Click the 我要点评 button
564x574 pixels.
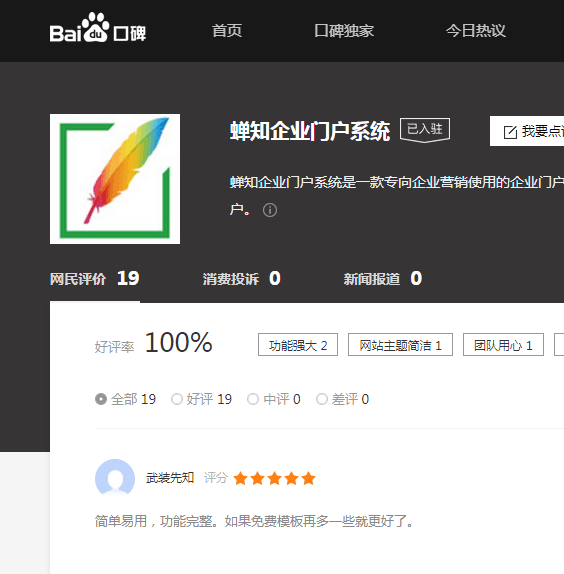click(527, 131)
